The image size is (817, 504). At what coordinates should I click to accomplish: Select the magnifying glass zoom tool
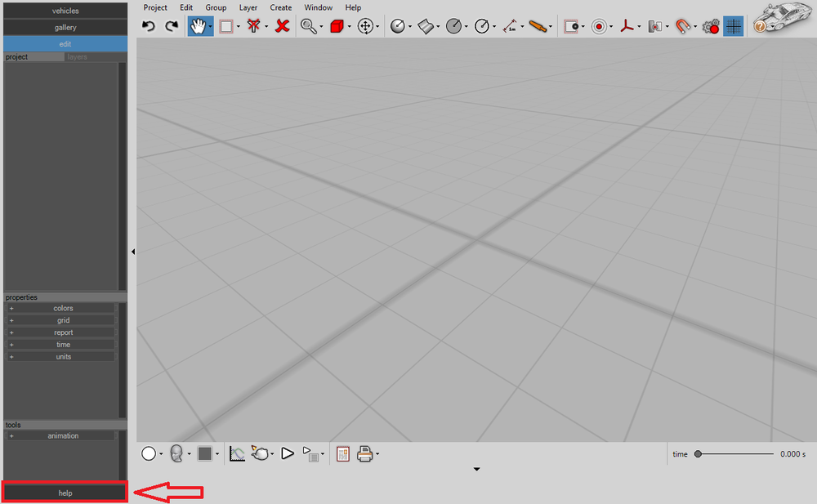(309, 26)
